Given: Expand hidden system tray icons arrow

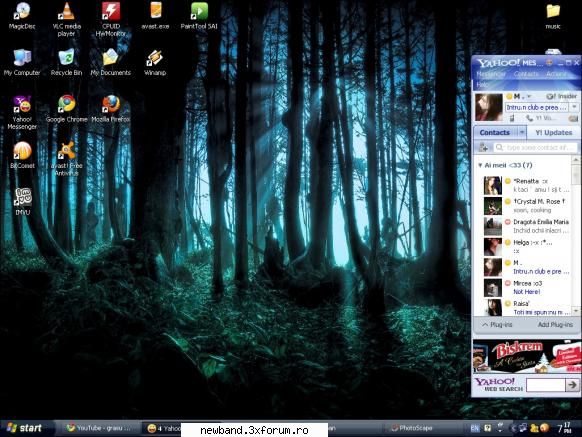Looking at the screenshot, I should click(x=514, y=428).
